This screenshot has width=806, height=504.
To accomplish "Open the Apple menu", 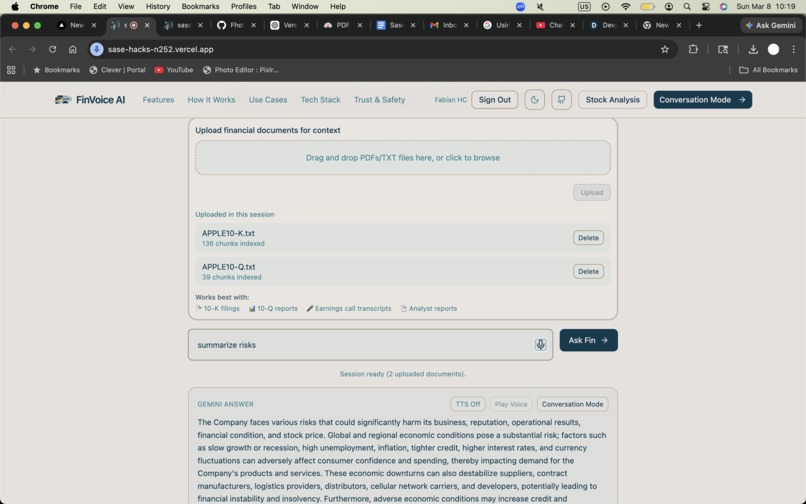I will [x=14, y=7].
